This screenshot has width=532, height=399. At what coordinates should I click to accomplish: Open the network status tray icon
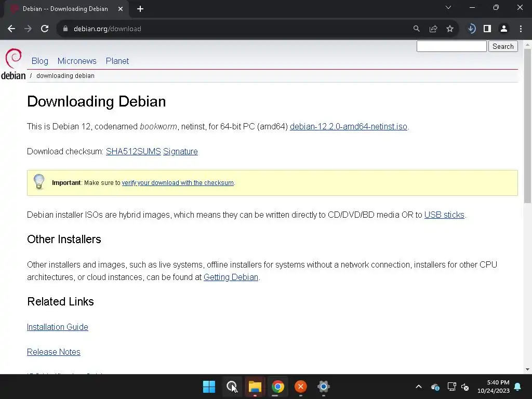[x=451, y=387]
